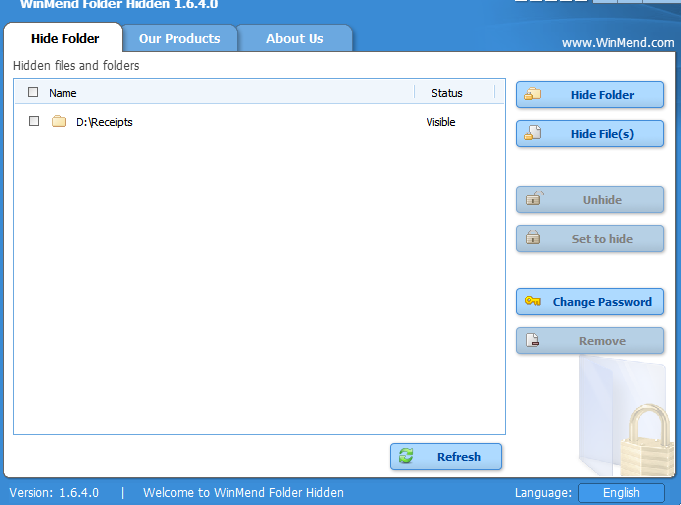
Task: Switch to the Hide Folder tab
Action: click(64, 38)
